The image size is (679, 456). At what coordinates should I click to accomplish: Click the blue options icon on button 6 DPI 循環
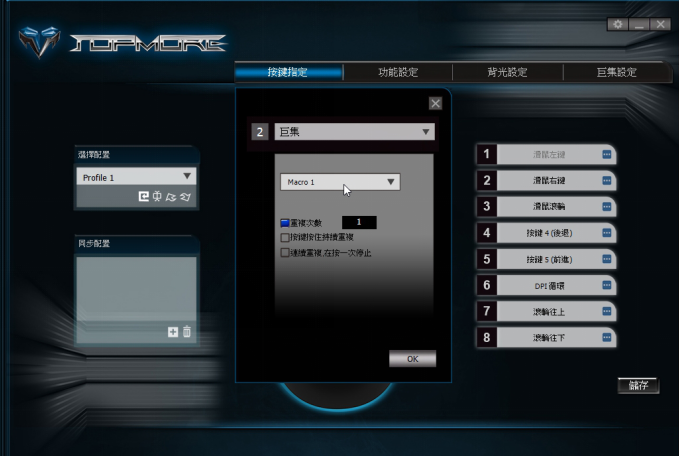tap(606, 285)
